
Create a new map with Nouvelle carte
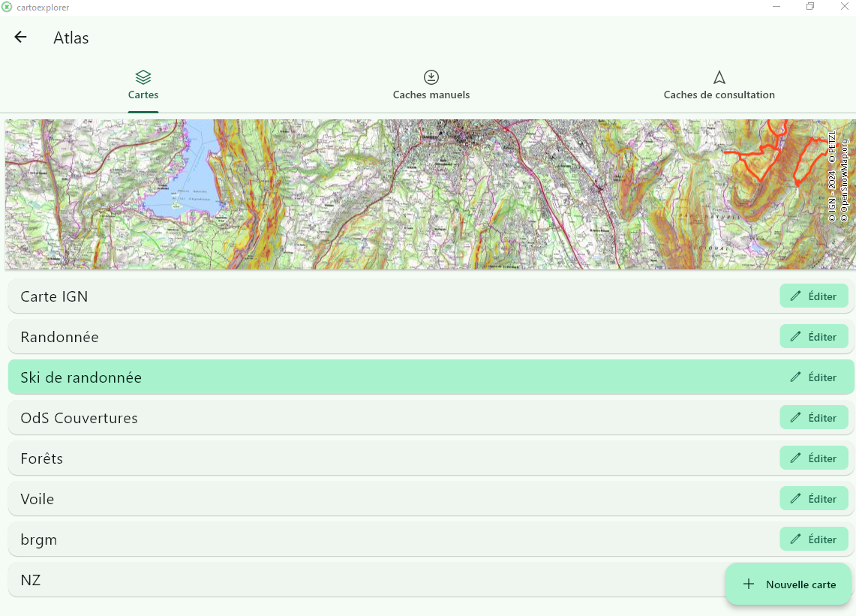(x=788, y=584)
